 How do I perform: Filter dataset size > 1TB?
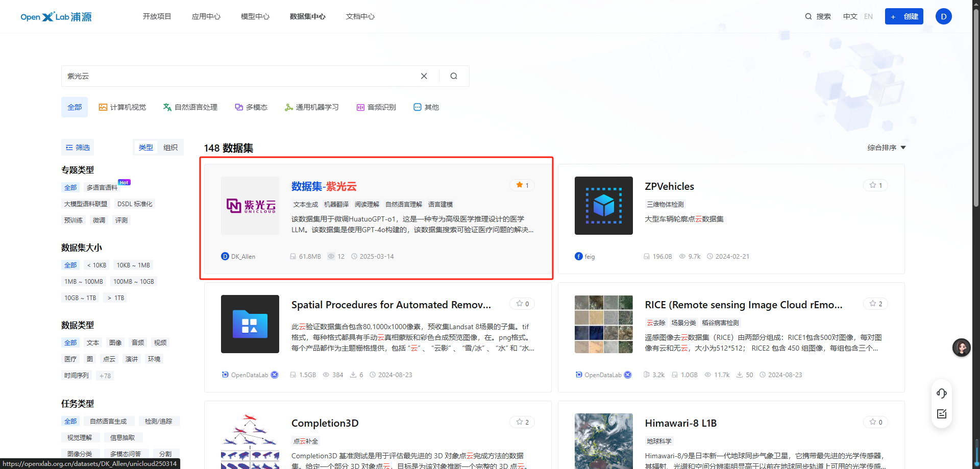pos(116,298)
